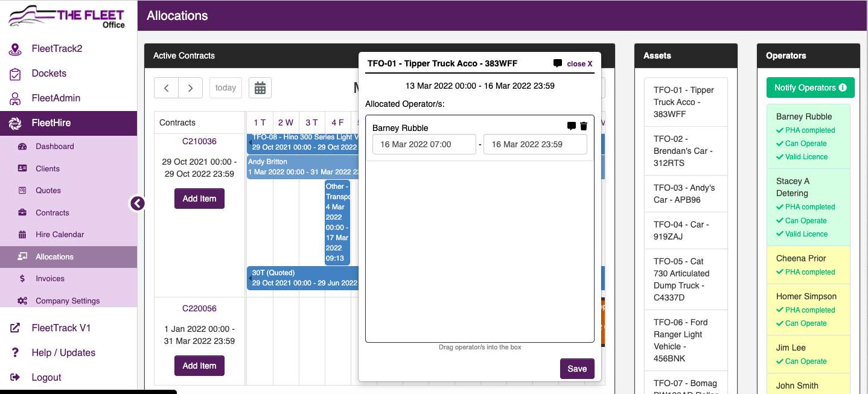The height and width of the screenshot is (394, 868).
Task: Click the Allocations sidebar icon
Action: tap(22, 256)
